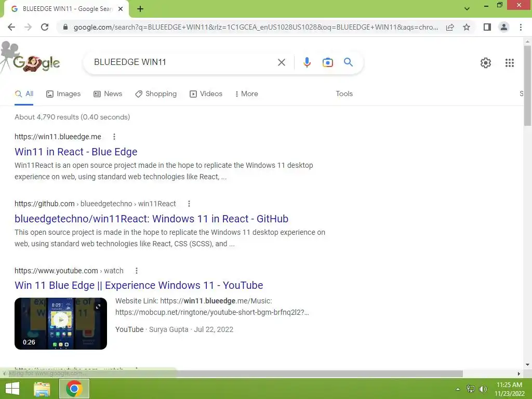
Task: Clear the search box with X
Action: pyautogui.click(x=281, y=62)
